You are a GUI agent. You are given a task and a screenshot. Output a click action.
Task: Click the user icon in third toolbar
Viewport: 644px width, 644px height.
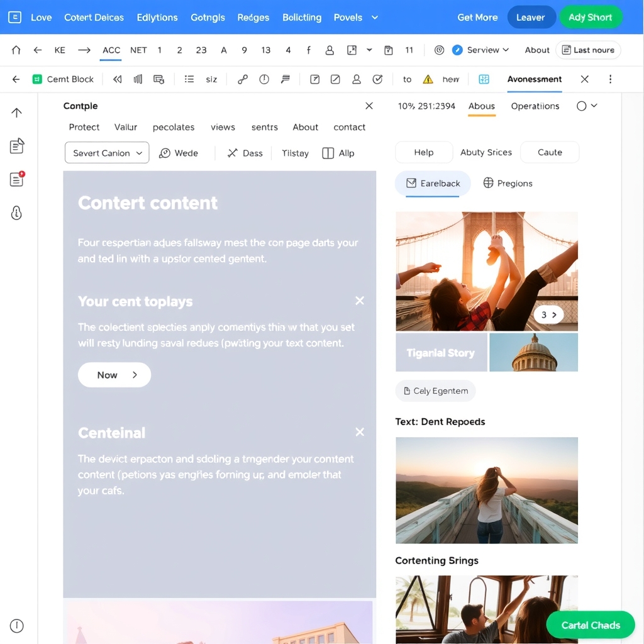pyautogui.click(x=357, y=79)
